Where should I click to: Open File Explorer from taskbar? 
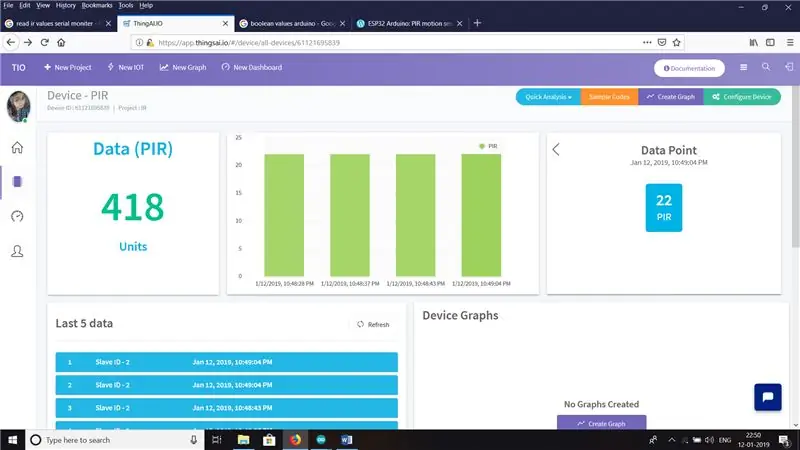243,440
